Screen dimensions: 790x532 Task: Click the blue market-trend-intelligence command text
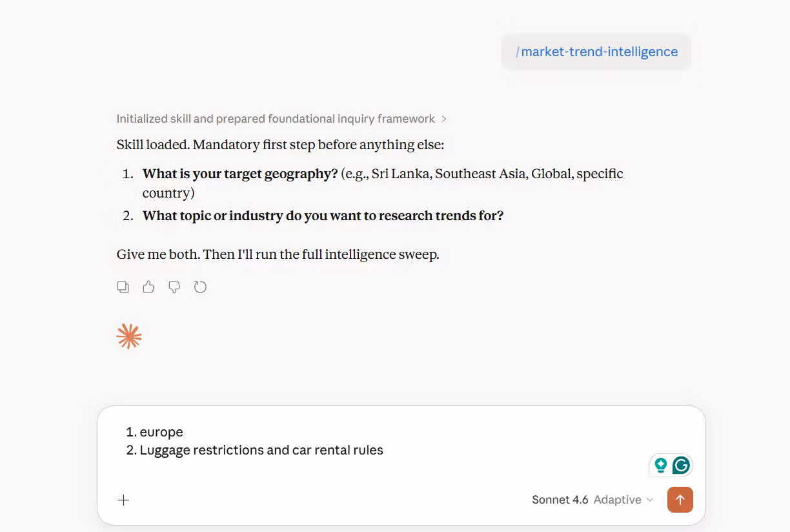click(x=600, y=52)
